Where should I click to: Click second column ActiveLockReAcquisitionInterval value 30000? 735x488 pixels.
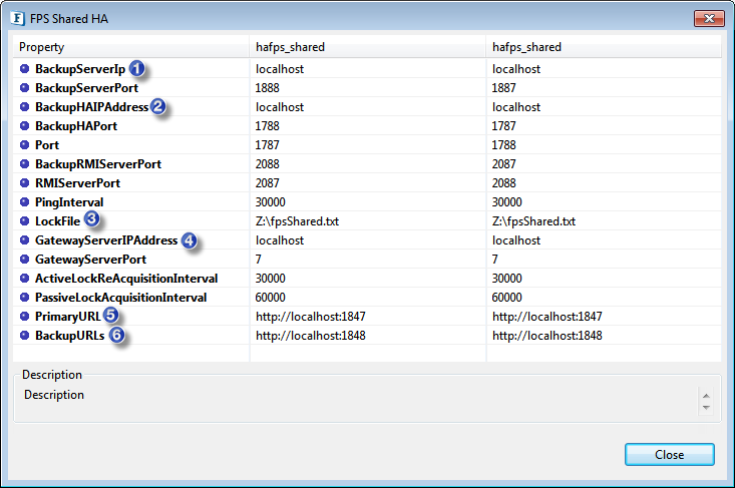coord(507,278)
